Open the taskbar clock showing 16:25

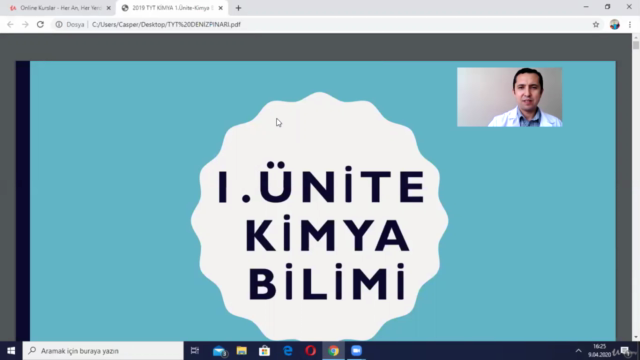coord(599,351)
